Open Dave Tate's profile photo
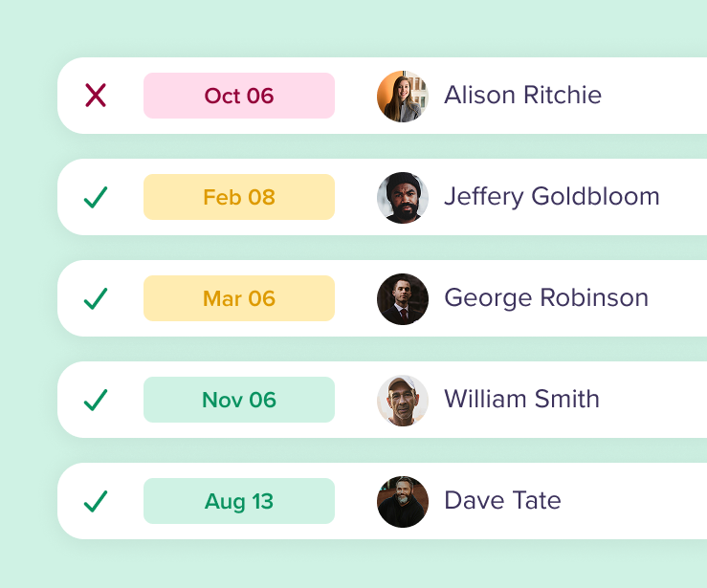The width and height of the screenshot is (707, 588). (x=403, y=501)
